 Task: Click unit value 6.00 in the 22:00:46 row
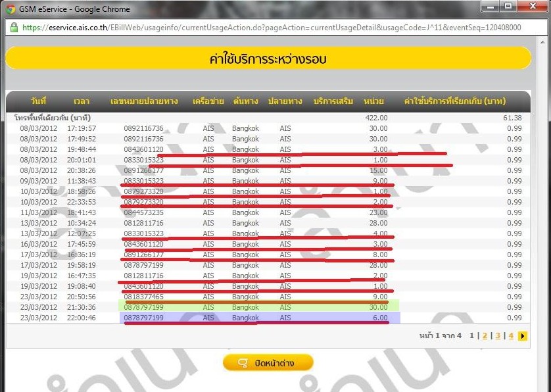pyautogui.click(x=380, y=318)
